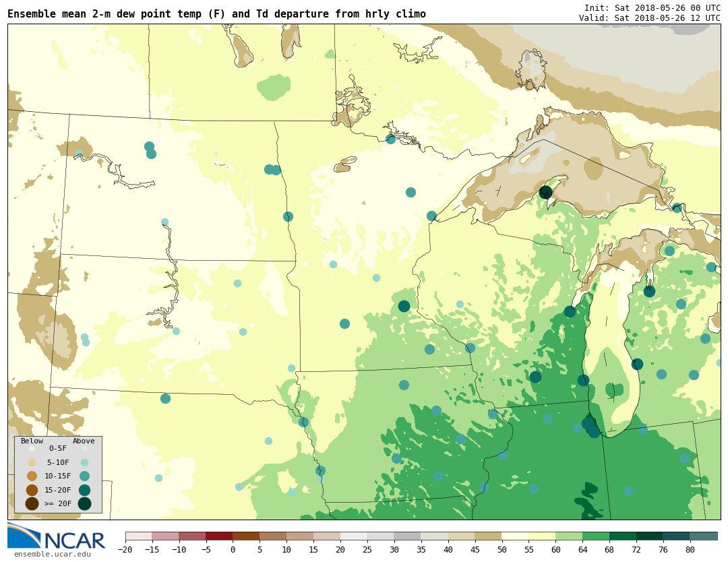
Task: Pick the tan 45 to 50 color swatch
Action: [x=489, y=536]
